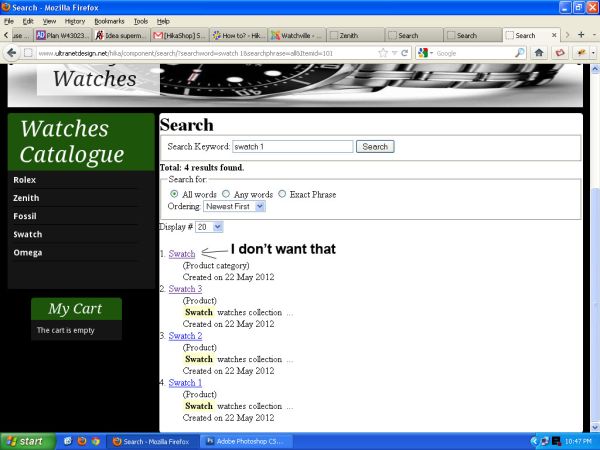The height and width of the screenshot is (450, 600).
Task: Click the red bookmark toolbar icon beside home
Action: tap(560, 53)
